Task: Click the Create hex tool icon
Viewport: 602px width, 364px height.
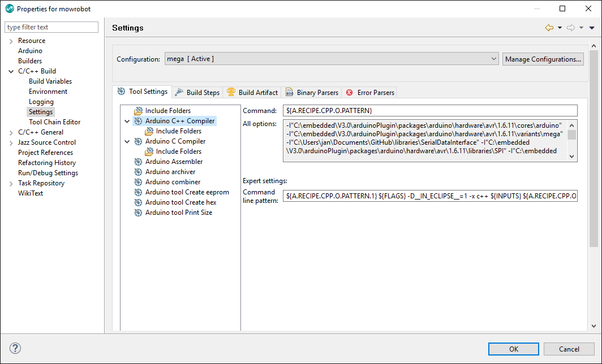Action: coord(138,202)
